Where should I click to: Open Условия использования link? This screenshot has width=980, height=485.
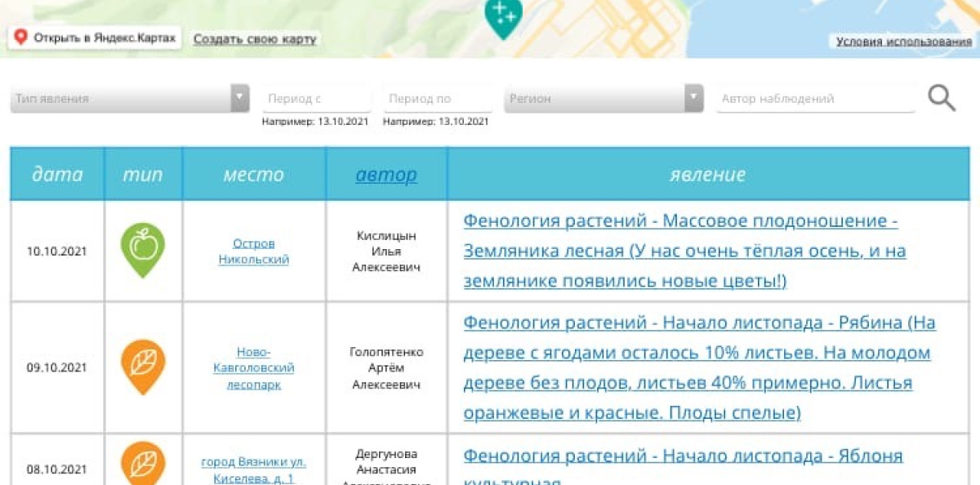[x=904, y=42]
